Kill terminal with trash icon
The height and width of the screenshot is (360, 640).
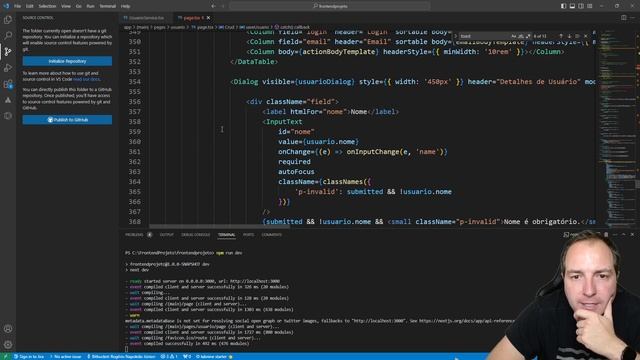[606, 234]
